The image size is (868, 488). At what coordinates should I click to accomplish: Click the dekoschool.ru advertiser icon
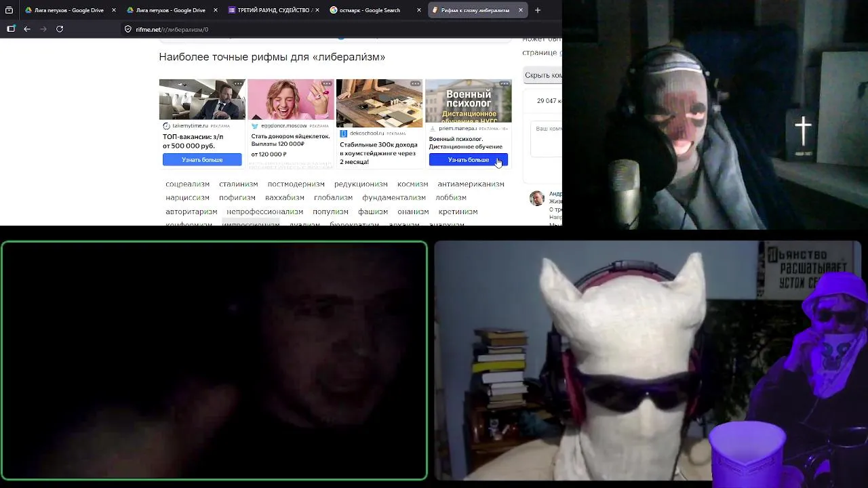344,134
